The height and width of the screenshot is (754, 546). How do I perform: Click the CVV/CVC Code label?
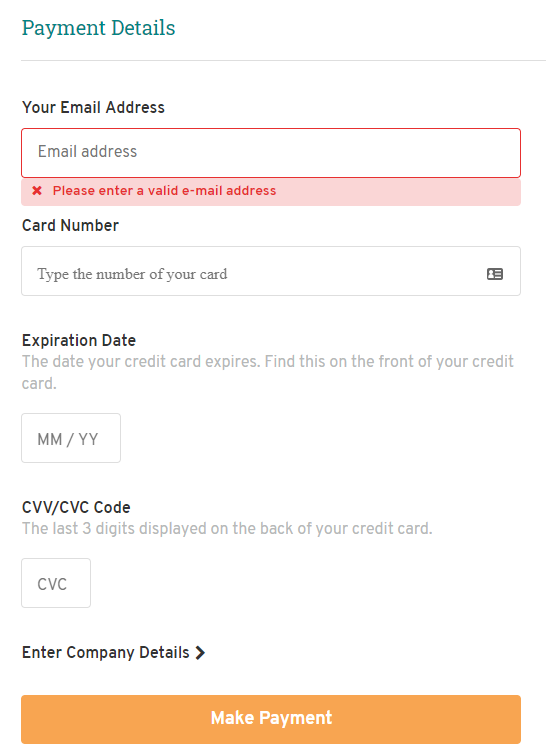(x=76, y=507)
